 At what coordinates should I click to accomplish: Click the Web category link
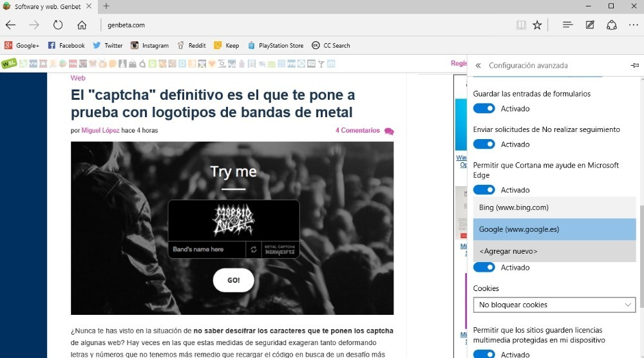tap(78, 78)
